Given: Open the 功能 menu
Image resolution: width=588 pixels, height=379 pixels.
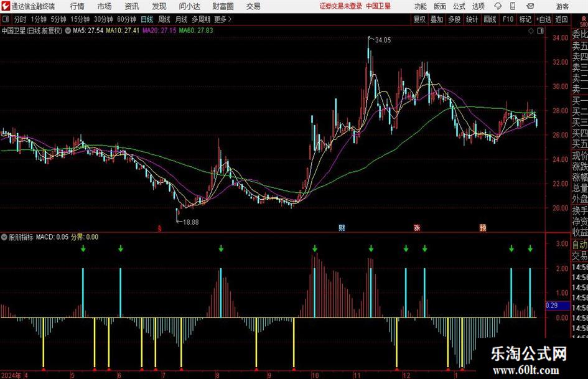Looking at the screenshot, I should [x=421, y=6].
